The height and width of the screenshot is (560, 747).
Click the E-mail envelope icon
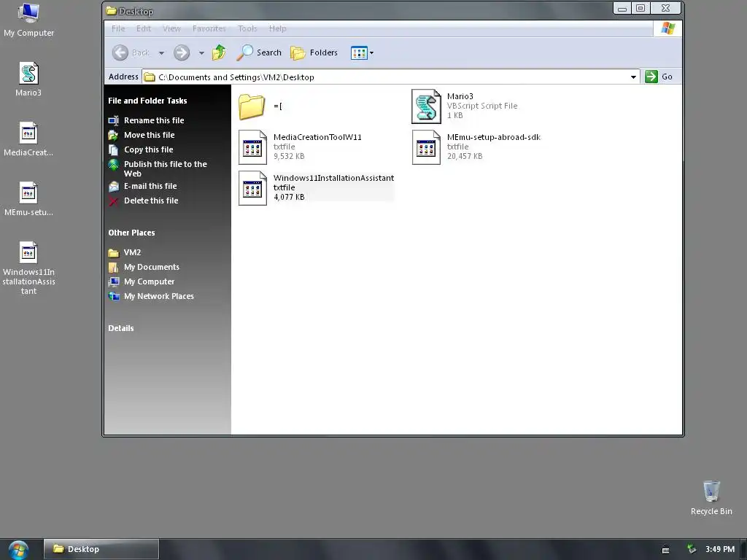[113, 187]
